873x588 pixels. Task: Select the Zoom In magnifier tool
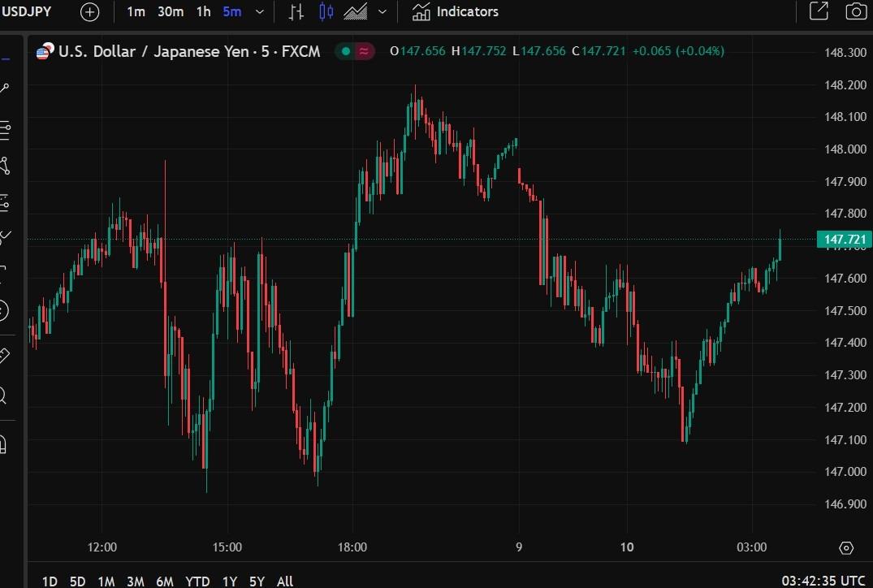tap(3, 396)
